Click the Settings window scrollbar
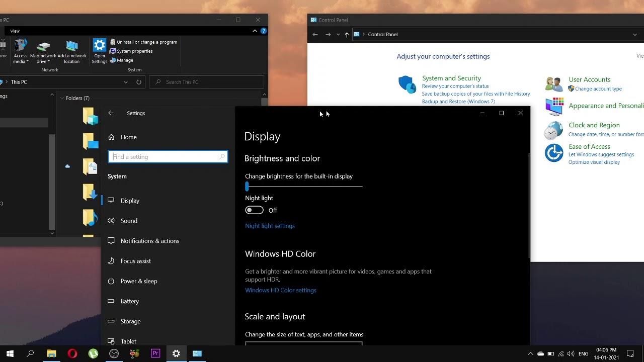This screenshot has height=362, width=644. [x=529, y=206]
